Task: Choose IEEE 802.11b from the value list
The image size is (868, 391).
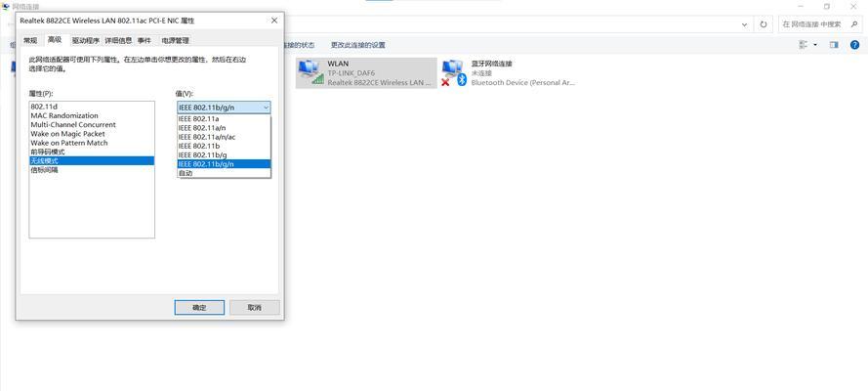Action: point(224,146)
